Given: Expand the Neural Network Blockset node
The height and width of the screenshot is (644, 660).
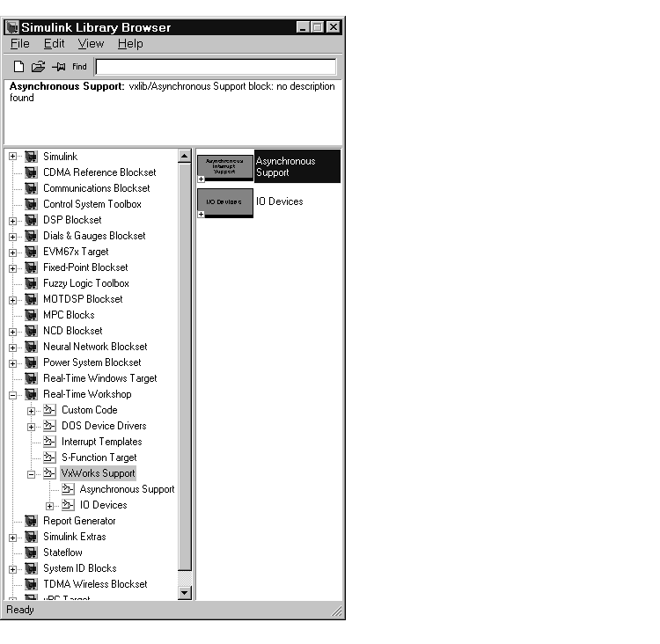Looking at the screenshot, I should (12, 348).
